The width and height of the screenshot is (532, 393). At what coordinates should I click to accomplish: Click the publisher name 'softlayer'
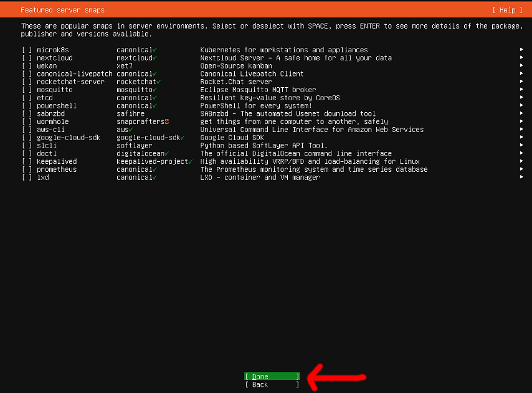point(135,146)
